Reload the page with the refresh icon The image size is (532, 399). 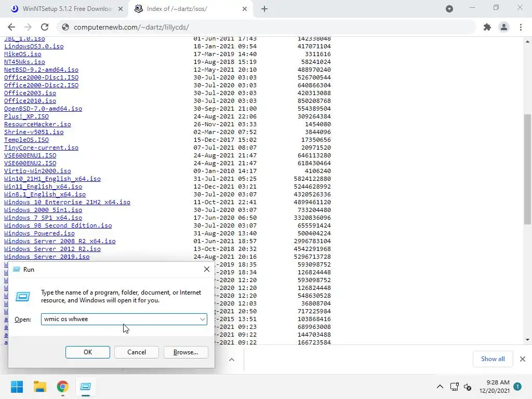(x=45, y=27)
